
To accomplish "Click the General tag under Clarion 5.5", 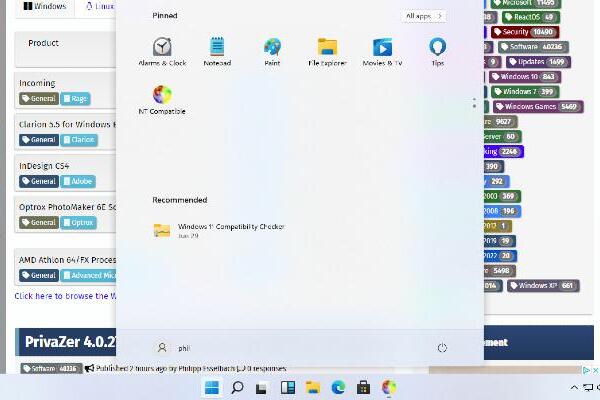I will pos(39,140).
